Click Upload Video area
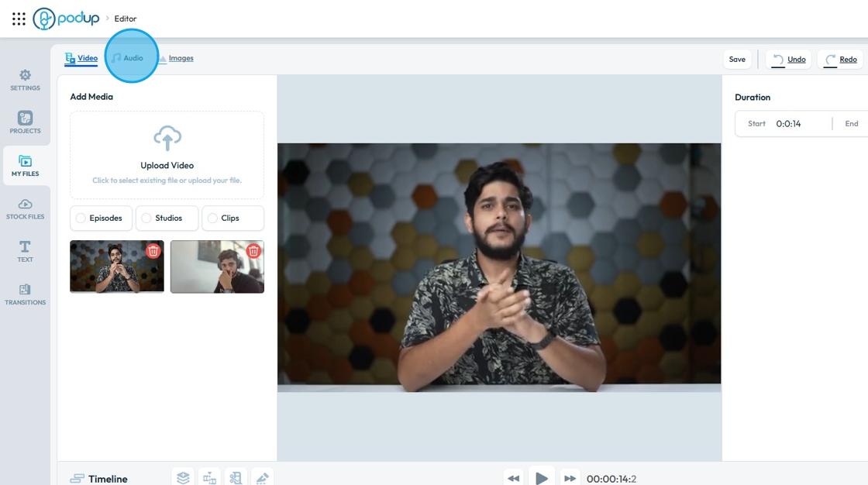The image size is (868, 485). (167, 155)
